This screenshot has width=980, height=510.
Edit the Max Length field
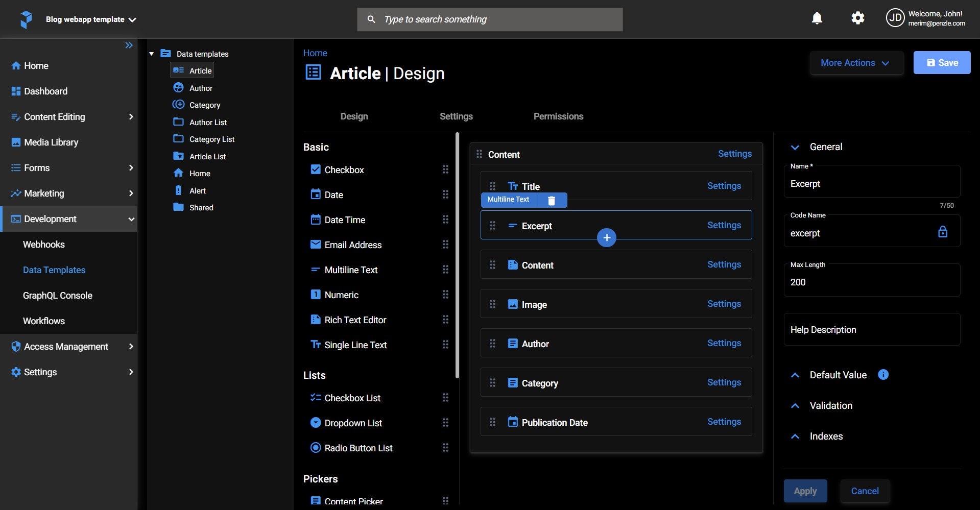(x=872, y=280)
